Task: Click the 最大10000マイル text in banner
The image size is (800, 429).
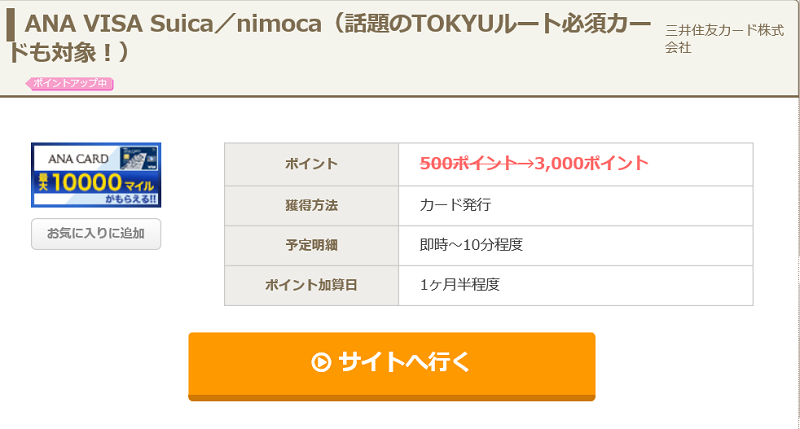Action: [x=96, y=182]
